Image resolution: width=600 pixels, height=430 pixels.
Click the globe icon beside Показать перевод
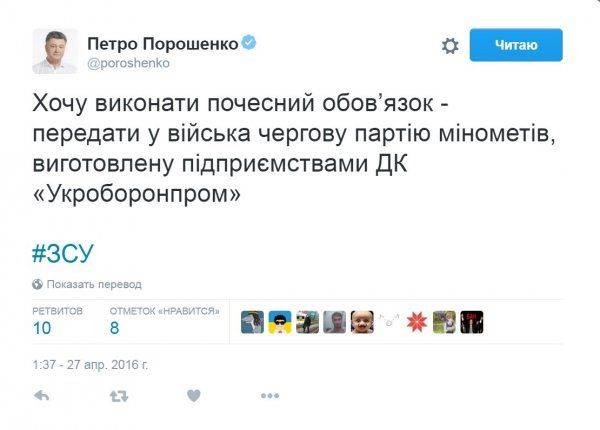coord(38,284)
